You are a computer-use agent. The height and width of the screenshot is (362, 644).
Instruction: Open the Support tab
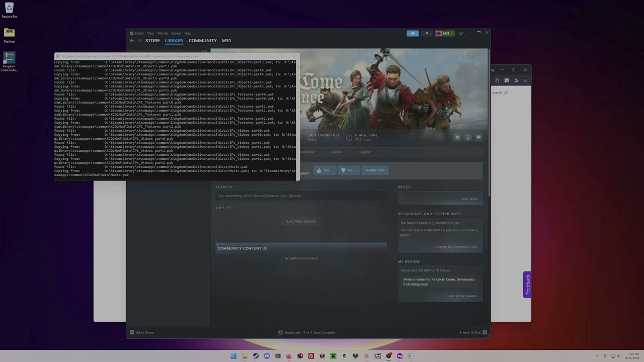tap(364, 152)
